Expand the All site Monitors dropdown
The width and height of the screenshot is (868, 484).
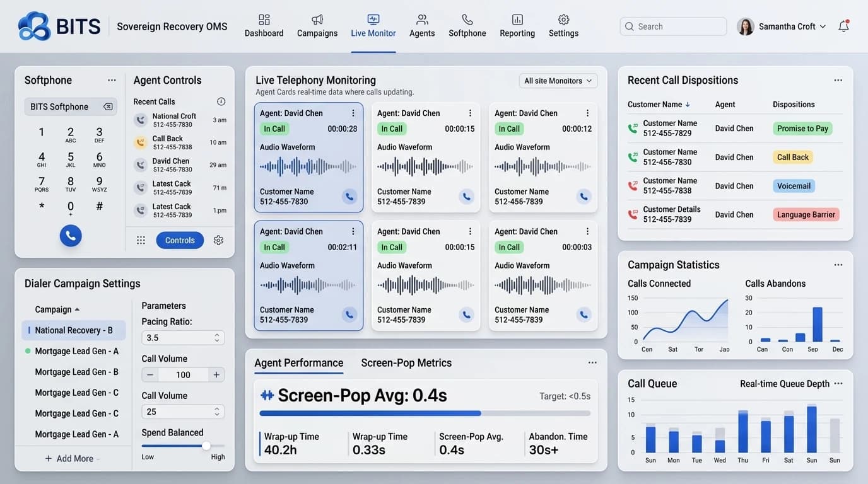(x=558, y=81)
